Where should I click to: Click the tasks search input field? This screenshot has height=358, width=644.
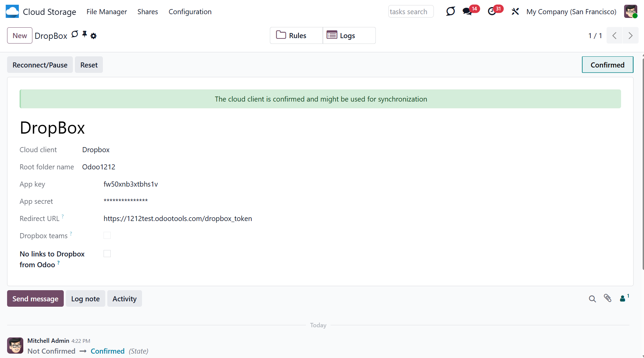[411, 12]
